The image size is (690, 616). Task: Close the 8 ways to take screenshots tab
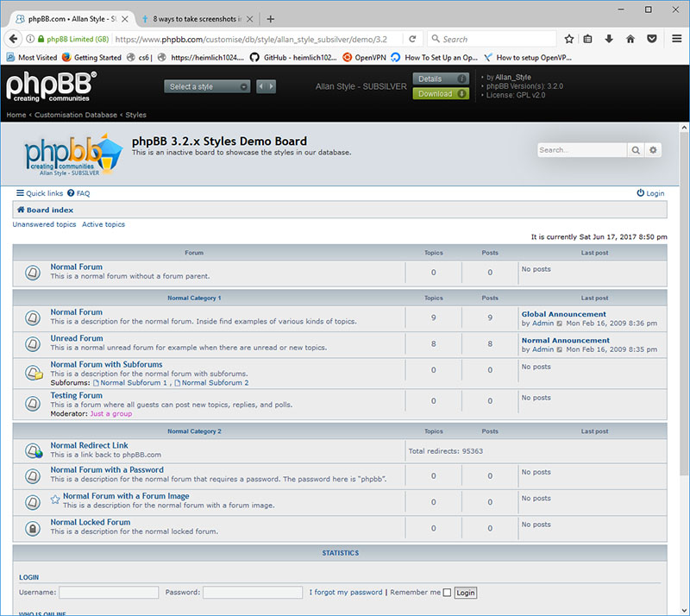pos(249,19)
